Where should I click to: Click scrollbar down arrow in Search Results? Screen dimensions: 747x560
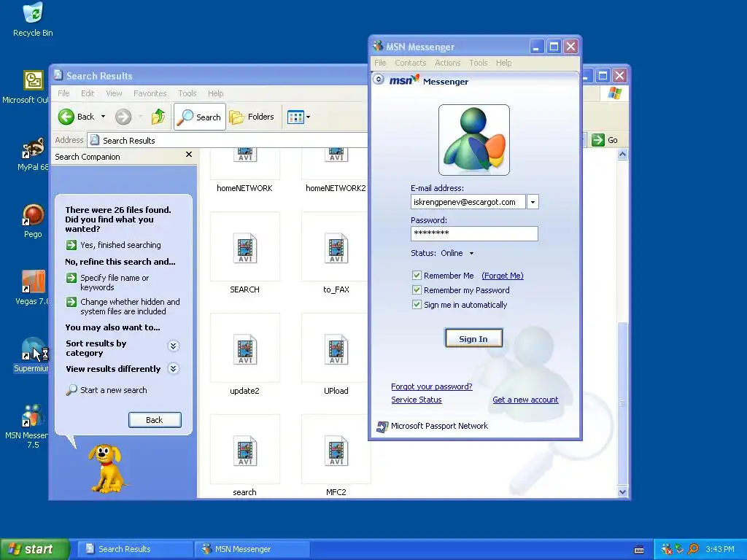(x=622, y=492)
